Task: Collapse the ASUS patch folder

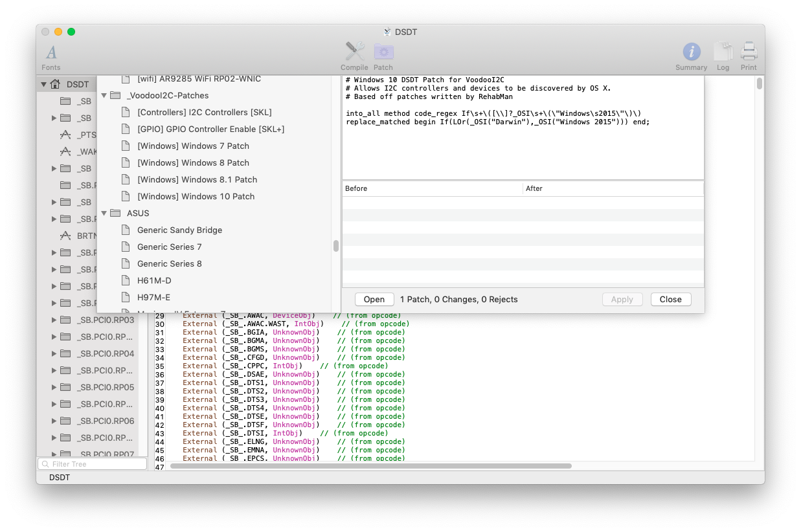Action: pyautogui.click(x=104, y=213)
